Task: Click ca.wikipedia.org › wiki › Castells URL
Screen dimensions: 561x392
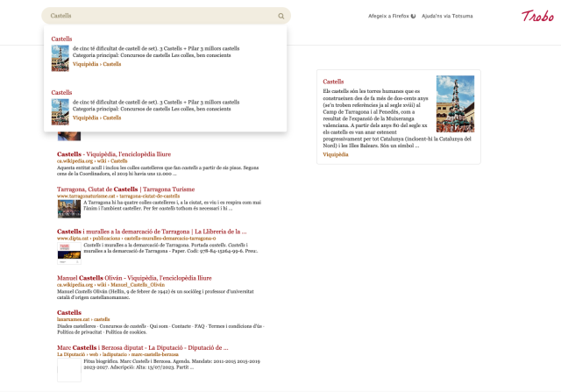Action: click(92, 161)
